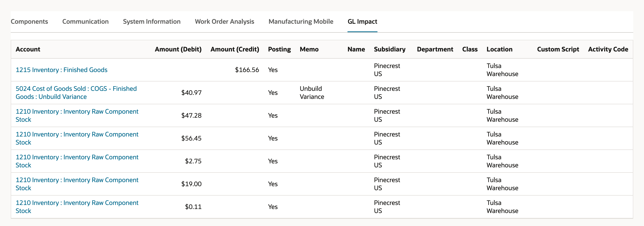Select the $166.56 credit amount
The image size is (644, 226).
click(x=247, y=70)
